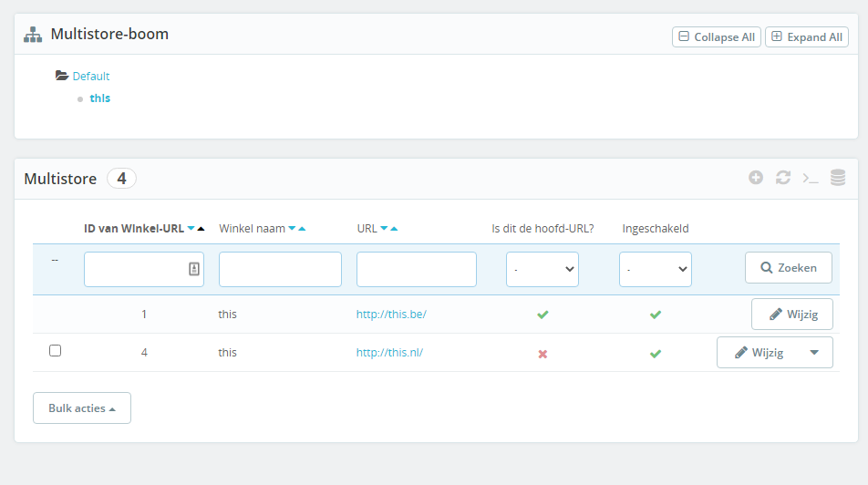Click red hoofd-URL cross for this.nl

click(x=542, y=354)
